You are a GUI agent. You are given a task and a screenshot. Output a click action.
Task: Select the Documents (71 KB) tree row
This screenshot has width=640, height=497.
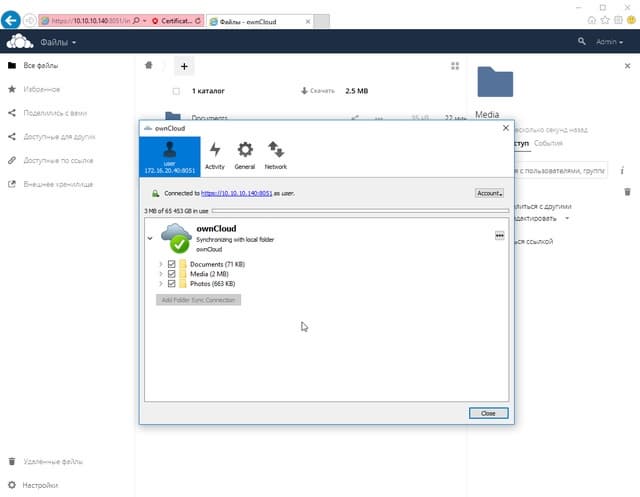tap(217, 264)
